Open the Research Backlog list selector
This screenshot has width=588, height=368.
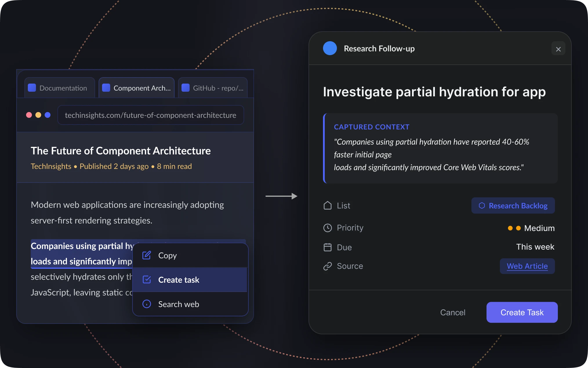[513, 205]
